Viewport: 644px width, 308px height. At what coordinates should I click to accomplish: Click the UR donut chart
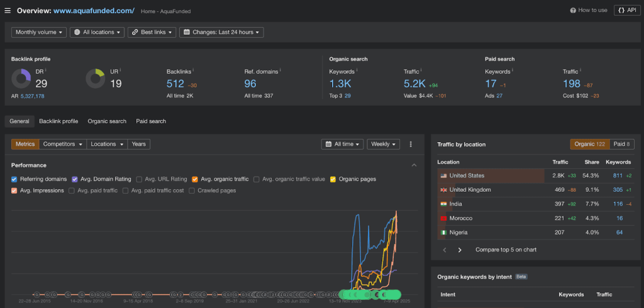pyautogui.click(x=96, y=79)
